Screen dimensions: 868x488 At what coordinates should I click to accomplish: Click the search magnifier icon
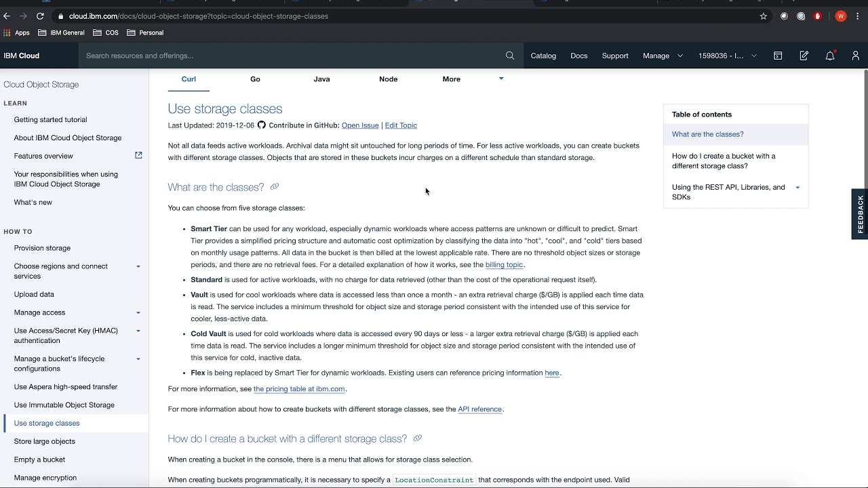(x=510, y=56)
